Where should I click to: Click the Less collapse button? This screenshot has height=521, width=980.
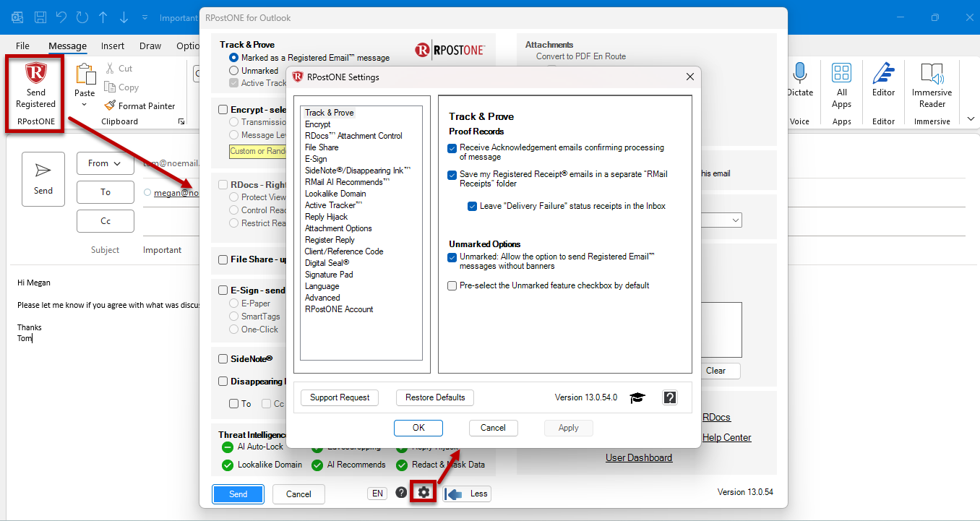coord(468,494)
